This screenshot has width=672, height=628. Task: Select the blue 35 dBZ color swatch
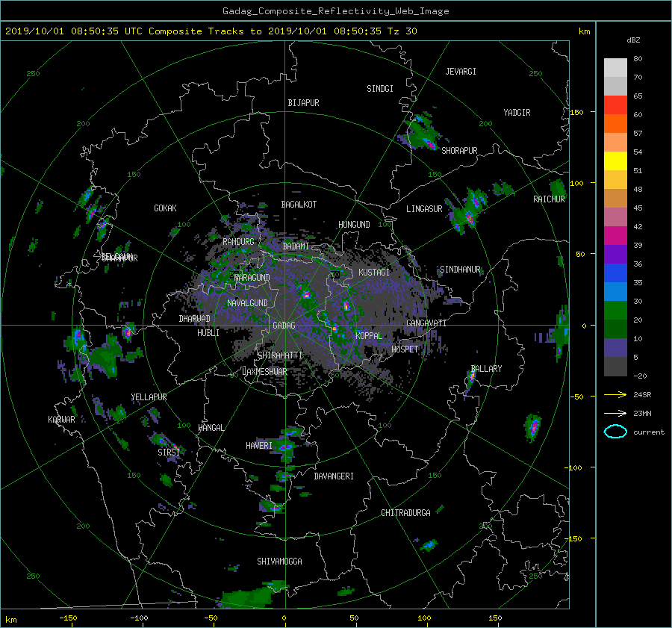point(615,273)
